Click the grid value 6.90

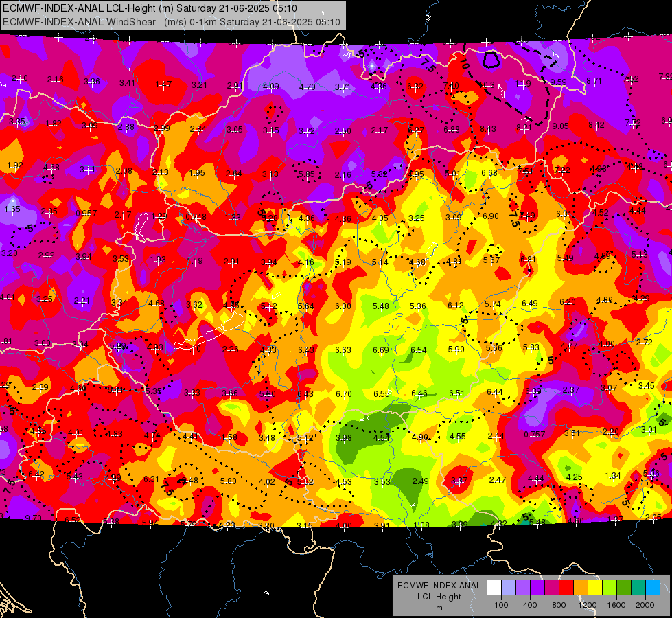tap(491, 216)
